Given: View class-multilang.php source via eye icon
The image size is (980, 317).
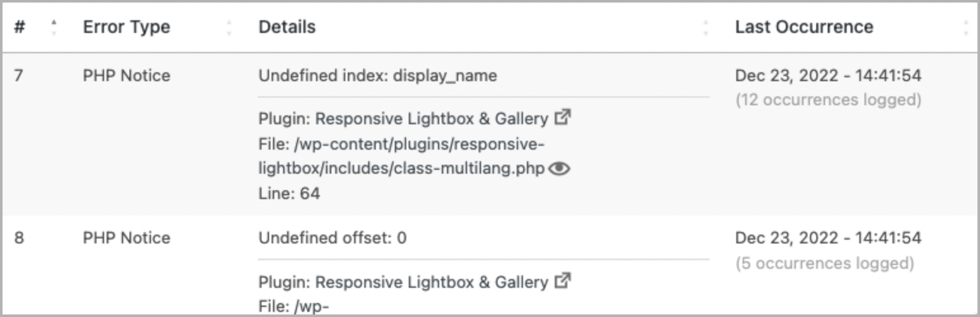Looking at the screenshot, I should tap(559, 169).
